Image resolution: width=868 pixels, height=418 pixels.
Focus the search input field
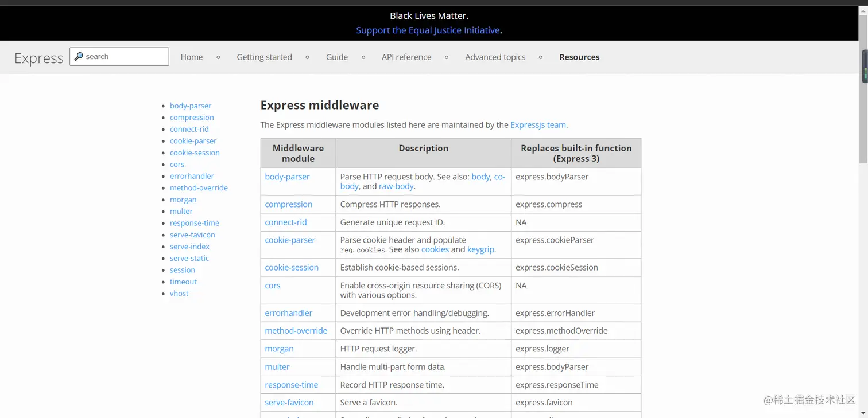tap(119, 56)
